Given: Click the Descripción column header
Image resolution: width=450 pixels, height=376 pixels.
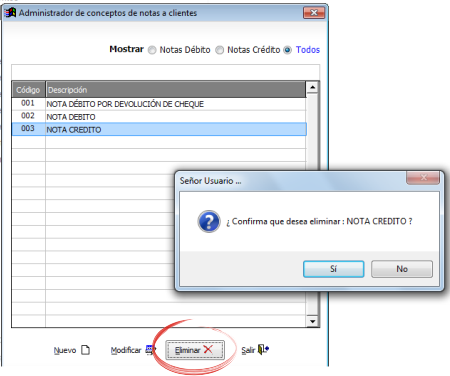Looking at the screenshot, I should point(176,90).
